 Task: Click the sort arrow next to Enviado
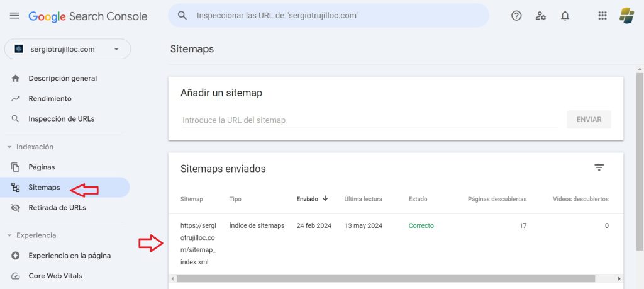325,198
